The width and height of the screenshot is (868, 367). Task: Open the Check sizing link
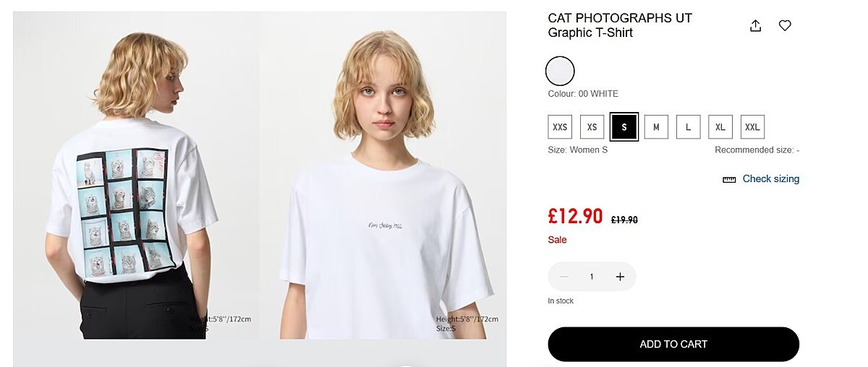(771, 179)
